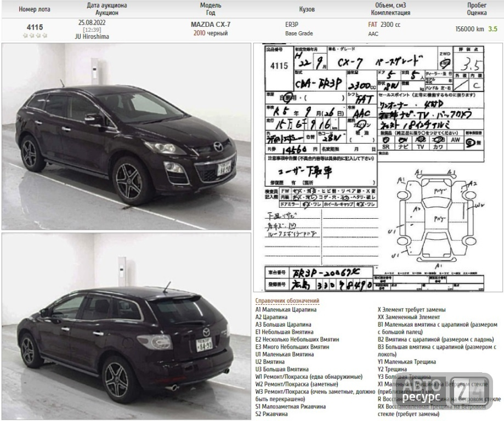This screenshot has height=421, width=504.
Task: Click the XX Замененный Элемент entry
Action: point(409,317)
